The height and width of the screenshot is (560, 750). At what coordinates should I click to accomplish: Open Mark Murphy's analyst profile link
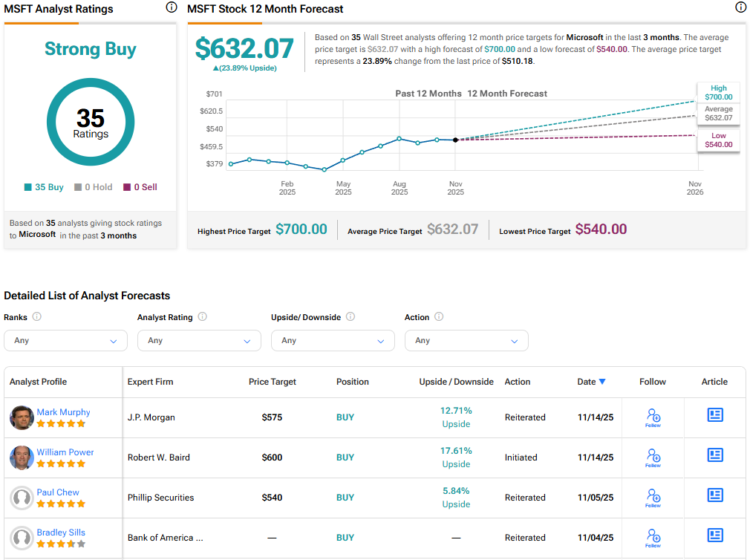click(64, 412)
